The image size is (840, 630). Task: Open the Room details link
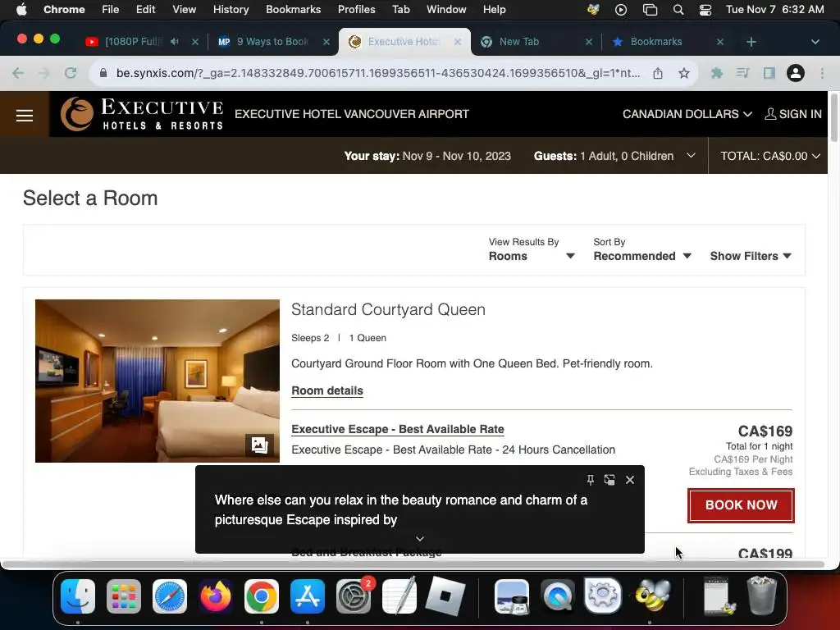(327, 390)
